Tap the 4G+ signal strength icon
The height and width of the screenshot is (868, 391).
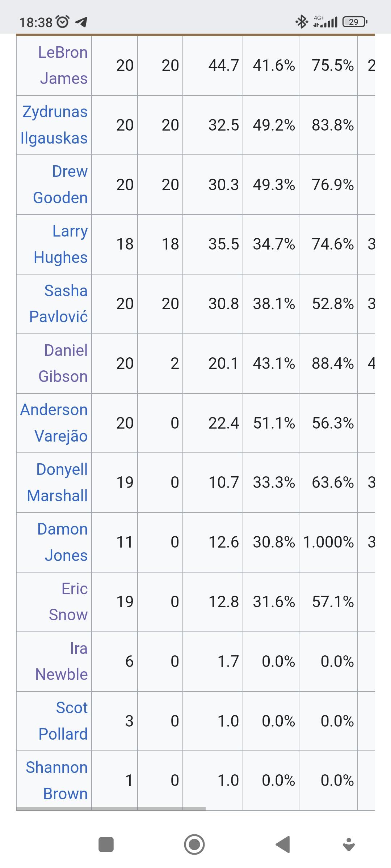pos(325,22)
